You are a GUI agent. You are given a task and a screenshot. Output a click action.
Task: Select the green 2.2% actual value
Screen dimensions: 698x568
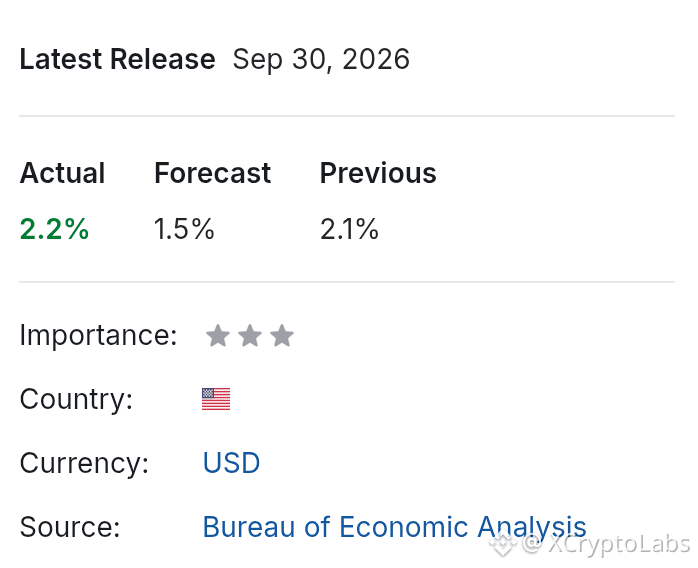coord(54,229)
